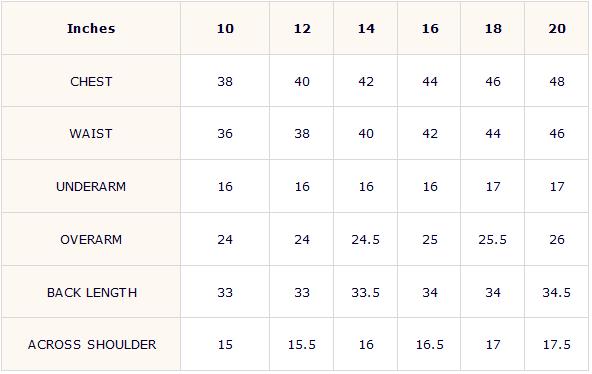The height and width of the screenshot is (374, 592).
Task: Select the size 20 column header
Action: click(x=557, y=29)
